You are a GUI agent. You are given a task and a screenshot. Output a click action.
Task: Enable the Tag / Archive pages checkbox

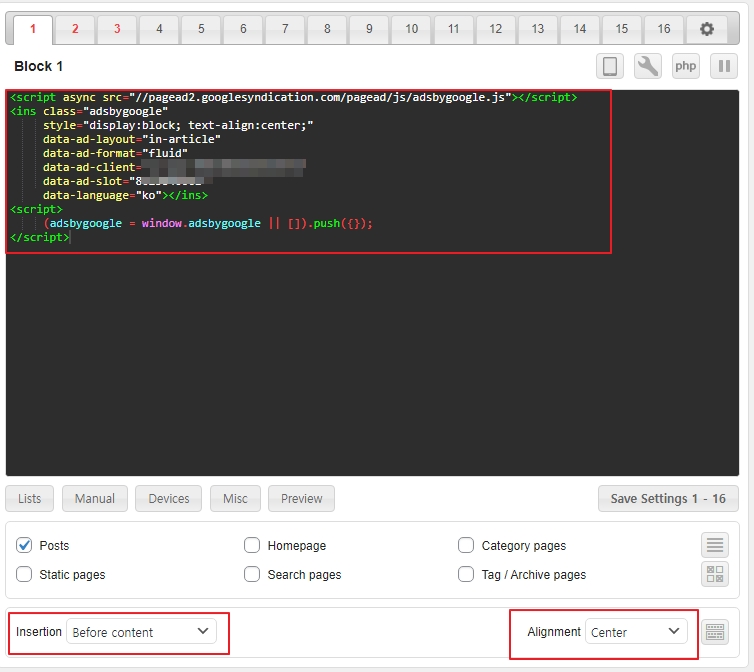[466, 574]
